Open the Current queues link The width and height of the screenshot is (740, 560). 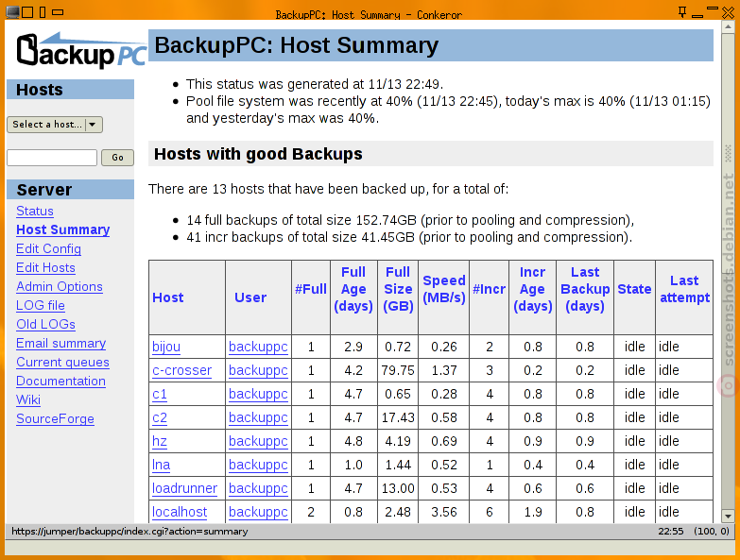(62, 362)
